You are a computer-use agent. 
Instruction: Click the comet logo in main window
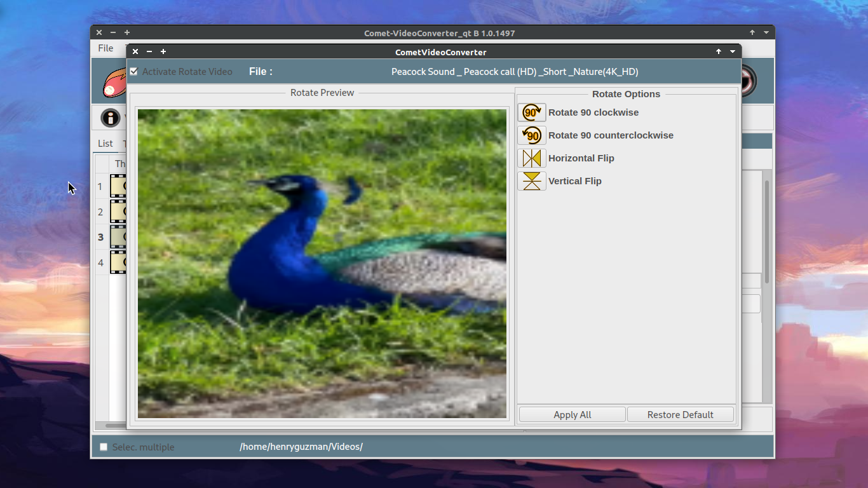pos(115,82)
